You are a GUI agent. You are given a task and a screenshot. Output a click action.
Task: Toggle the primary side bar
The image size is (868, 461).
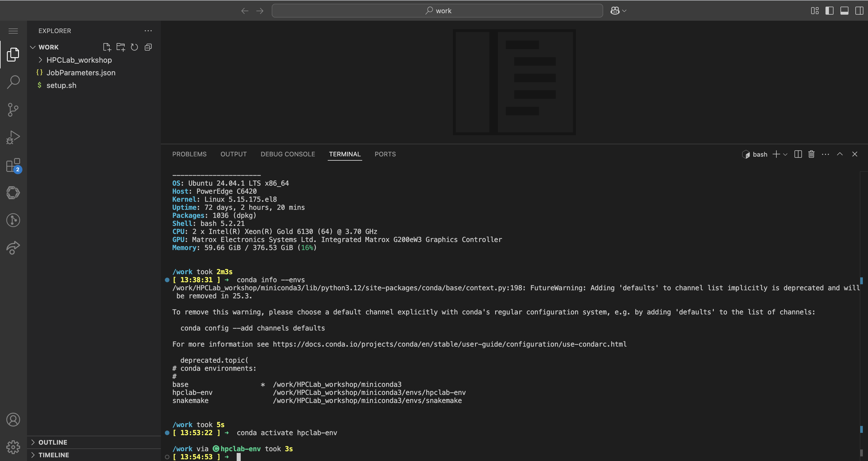point(830,11)
